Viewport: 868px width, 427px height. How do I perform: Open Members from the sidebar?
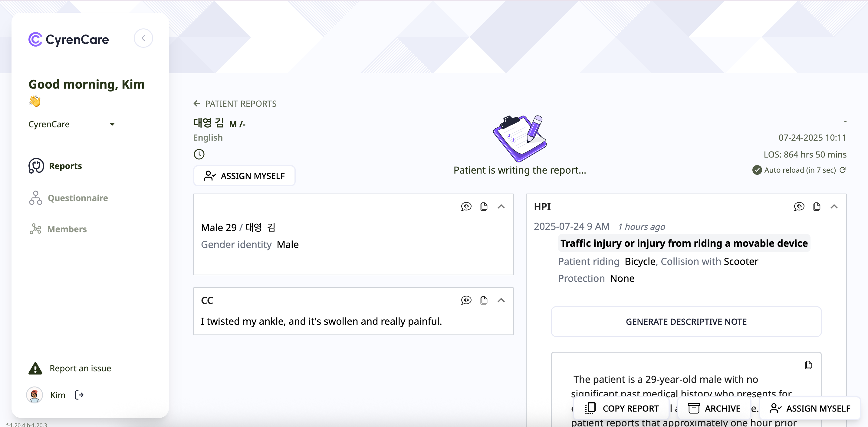tap(67, 229)
